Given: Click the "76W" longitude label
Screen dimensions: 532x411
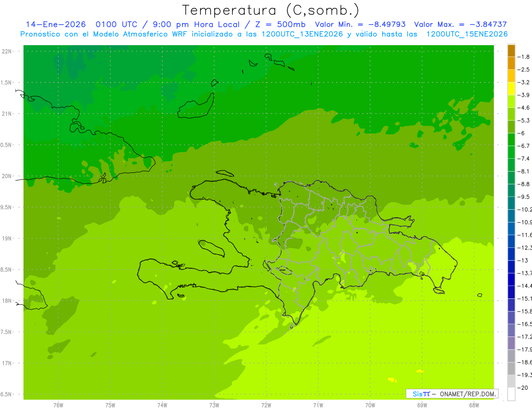Looking at the screenshot, I should click(x=58, y=405).
